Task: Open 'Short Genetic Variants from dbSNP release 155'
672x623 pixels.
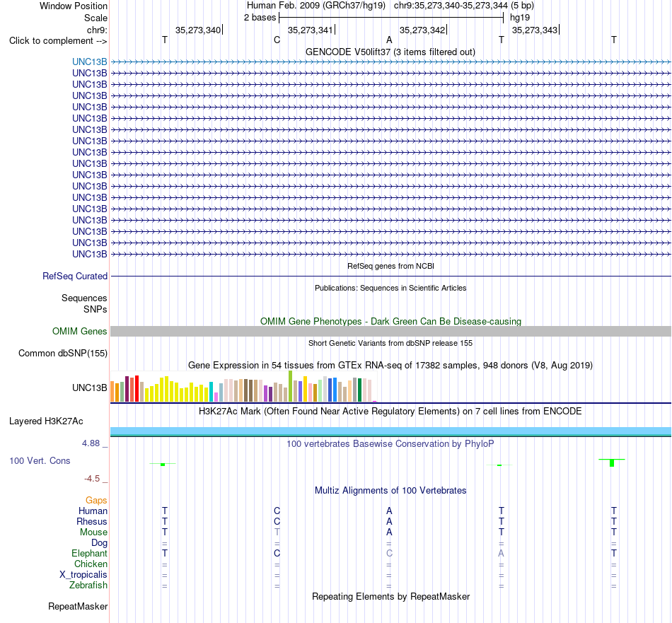Action: point(390,343)
